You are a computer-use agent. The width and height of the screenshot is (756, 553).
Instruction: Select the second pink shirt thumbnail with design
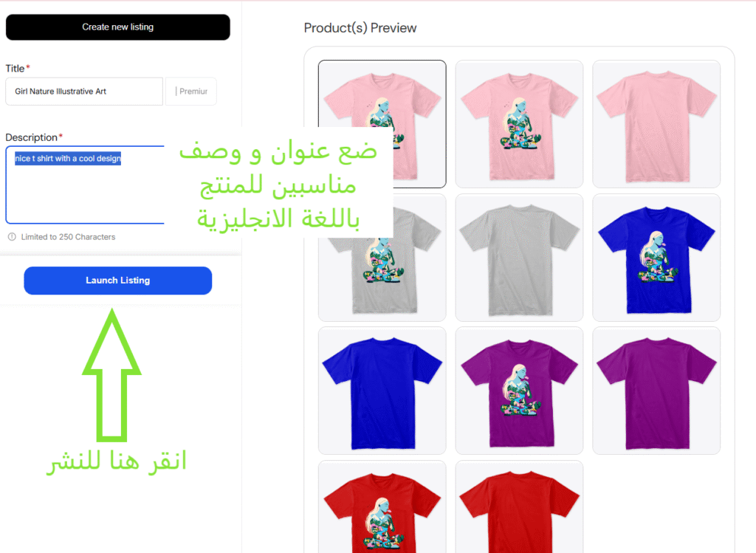[x=519, y=124]
